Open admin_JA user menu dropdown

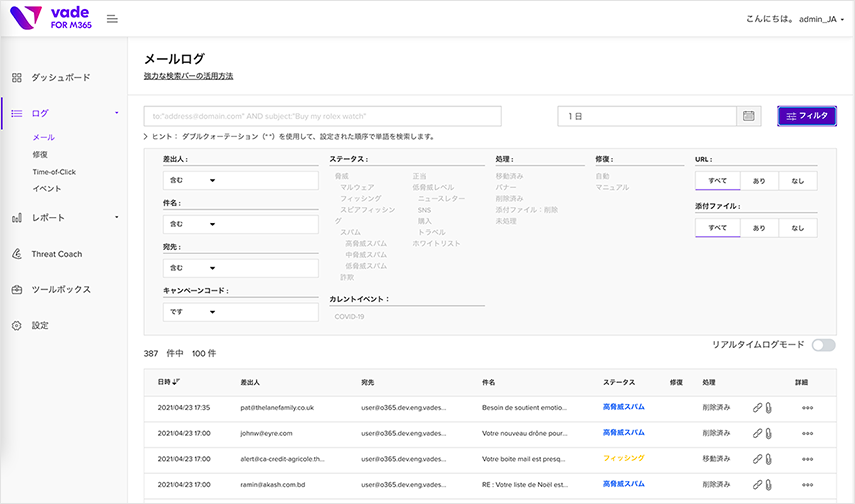[x=821, y=19]
